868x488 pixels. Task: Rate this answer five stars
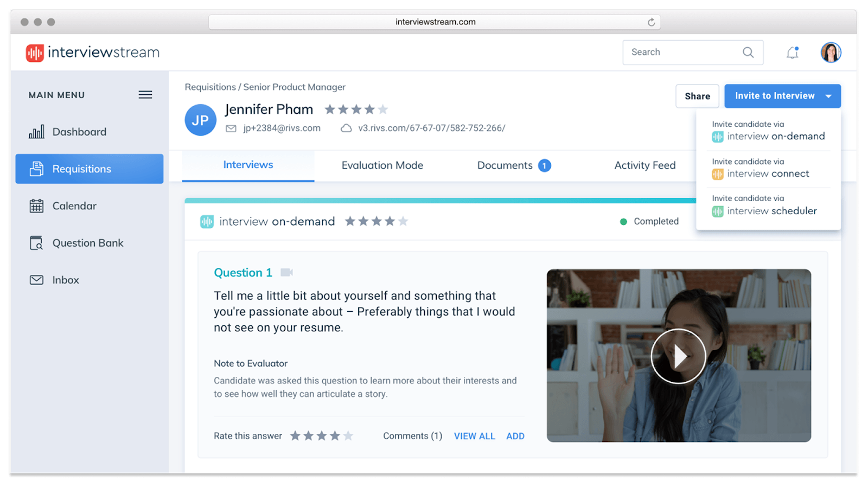(x=348, y=436)
